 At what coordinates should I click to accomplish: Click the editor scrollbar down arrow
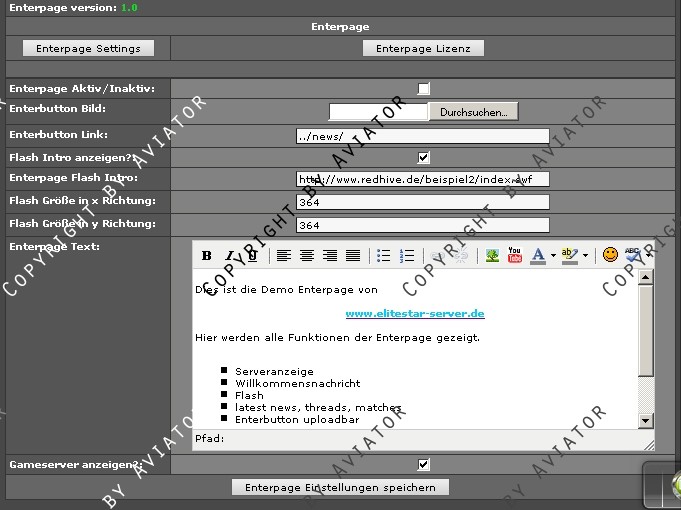coord(645,420)
